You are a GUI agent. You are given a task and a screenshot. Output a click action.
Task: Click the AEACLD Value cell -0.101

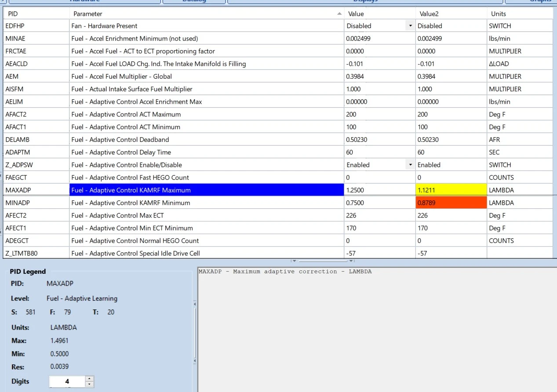tap(380, 64)
